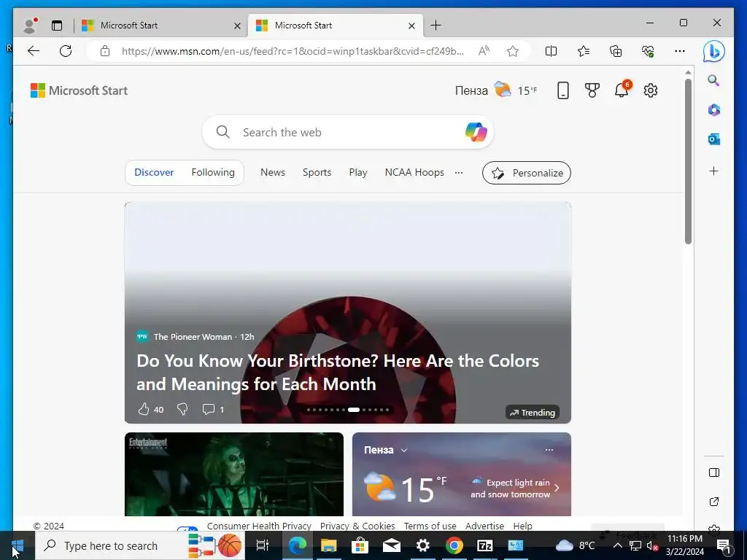Viewport: 747px width, 560px height.
Task: Open the Sports category
Action: pyautogui.click(x=317, y=172)
